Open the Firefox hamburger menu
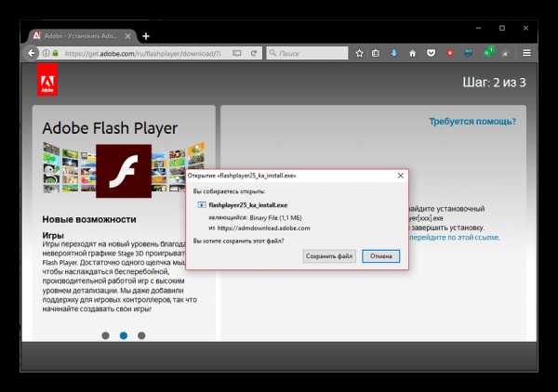Screen dimensions: 558x392 [527, 53]
